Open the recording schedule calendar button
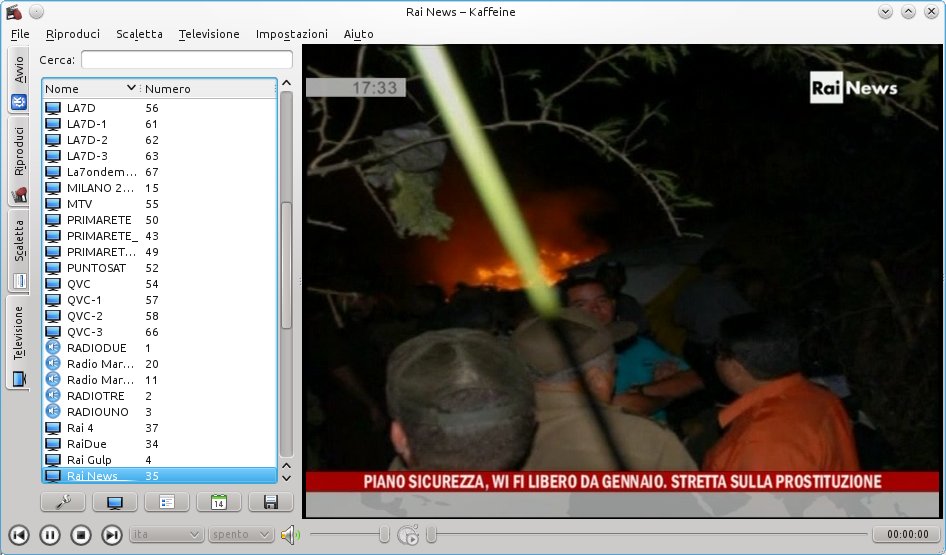 (218, 502)
